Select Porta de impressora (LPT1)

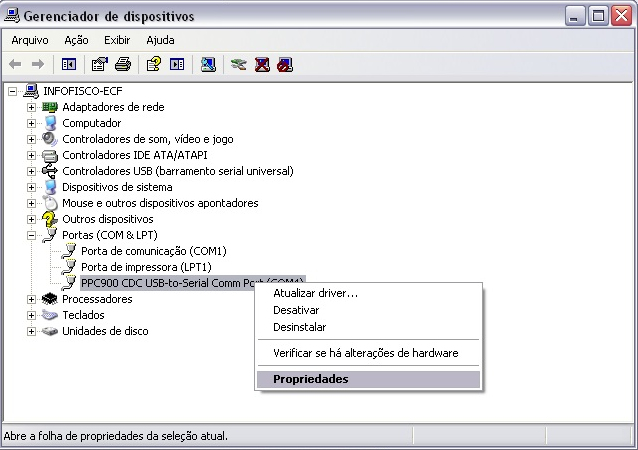[146, 267]
